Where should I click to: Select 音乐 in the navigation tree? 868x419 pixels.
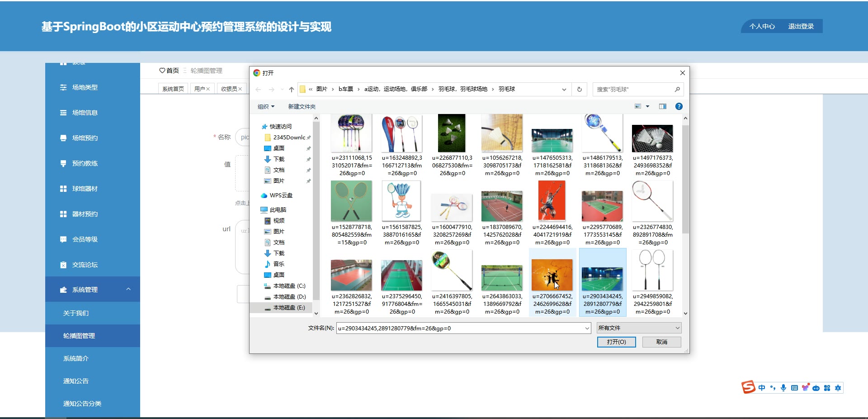click(x=279, y=264)
